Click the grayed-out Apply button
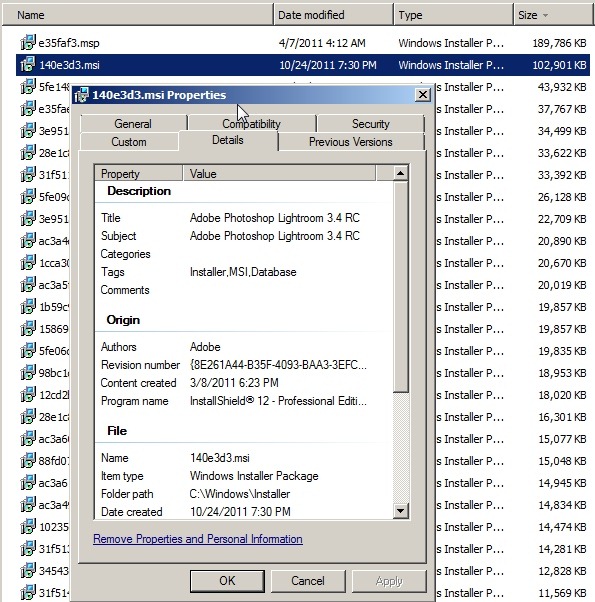Viewport: 595px width, 602px height. pyautogui.click(x=389, y=580)
